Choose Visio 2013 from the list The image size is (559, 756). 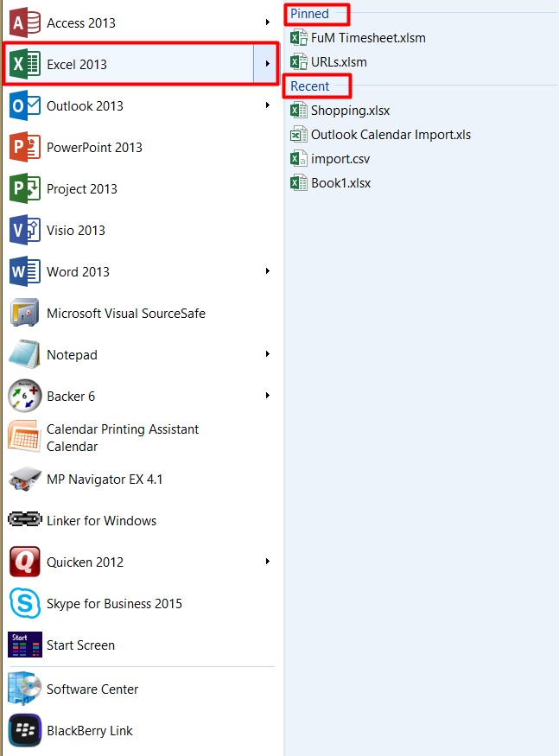coord(140,230)
